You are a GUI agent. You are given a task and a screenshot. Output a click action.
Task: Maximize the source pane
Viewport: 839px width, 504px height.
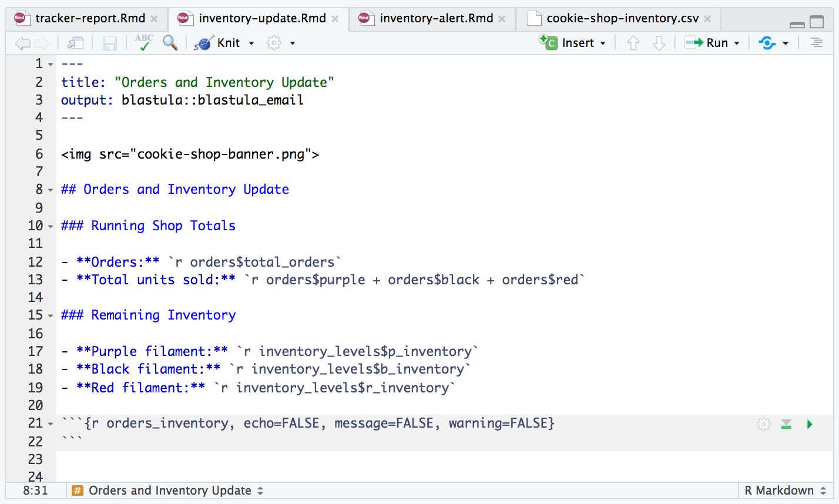(x=817, y=22)
